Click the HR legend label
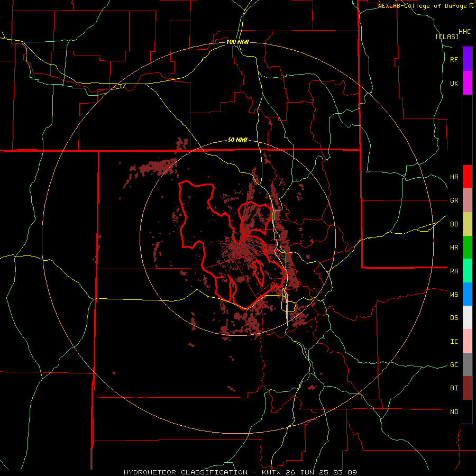 click(454, 248)
